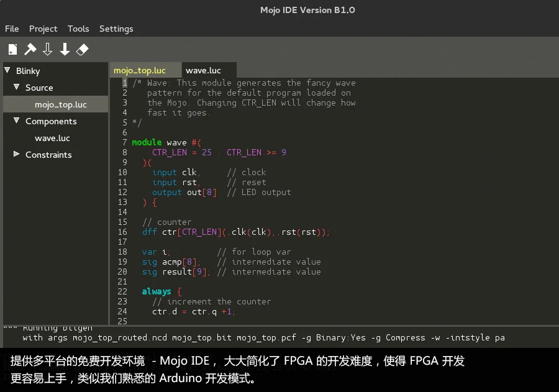Open the Settings menu
This screenshot has width=559, height=392.
pos(116,29)
